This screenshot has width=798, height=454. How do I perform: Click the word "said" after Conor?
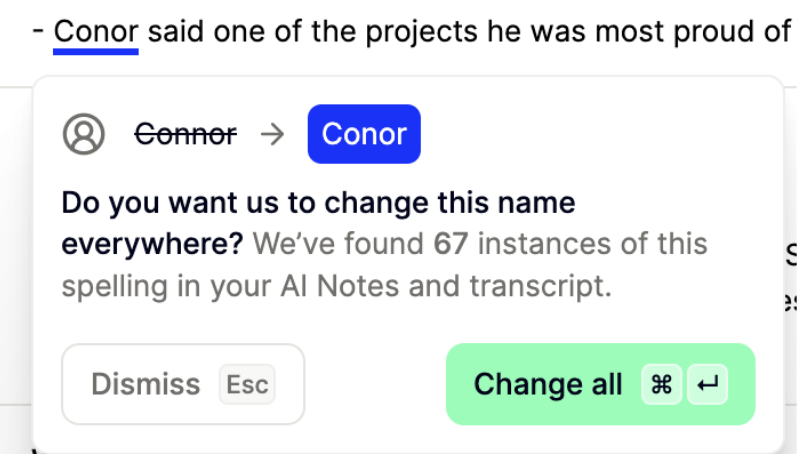[178, 31]
